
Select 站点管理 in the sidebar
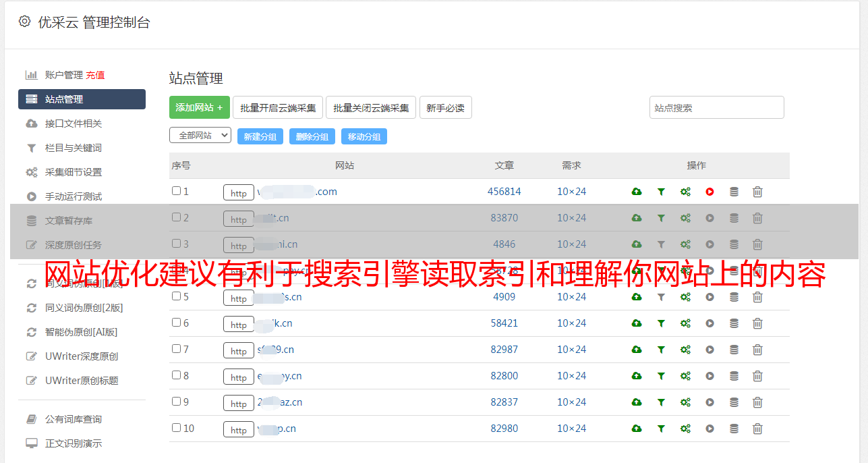[x=82, y=99]
